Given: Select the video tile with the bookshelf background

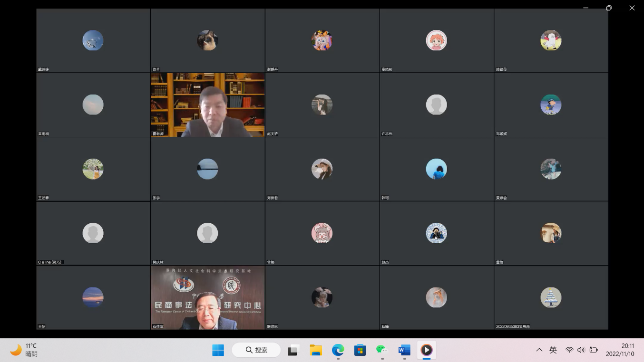Looking at the screenshot, I should 208,105.
